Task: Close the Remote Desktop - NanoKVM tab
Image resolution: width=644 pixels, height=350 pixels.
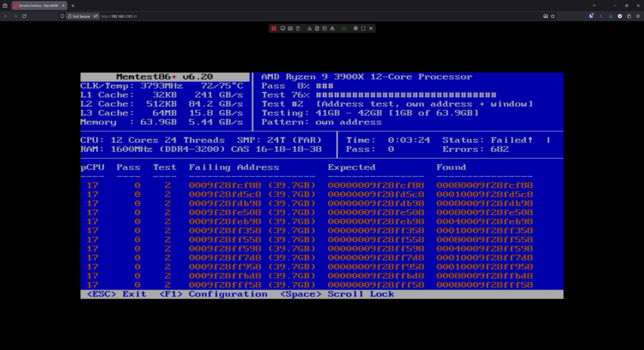Action: point(63,5)
